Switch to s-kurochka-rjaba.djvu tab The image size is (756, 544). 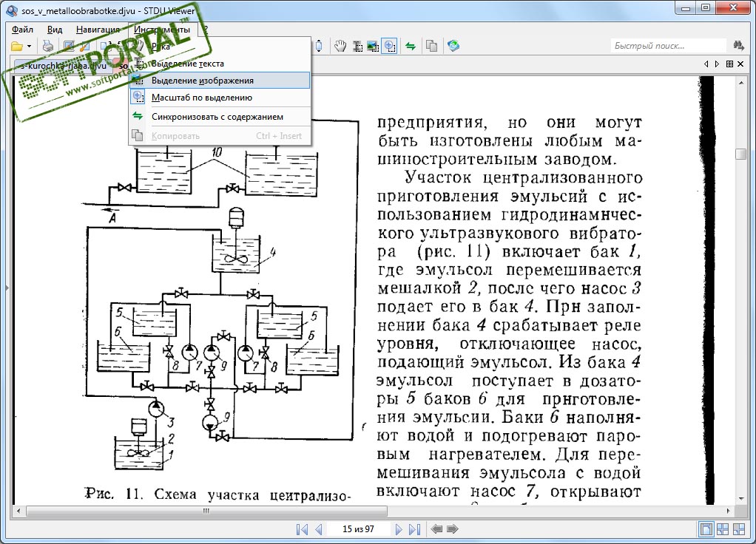pyautogui.click(x=63, y=66)
